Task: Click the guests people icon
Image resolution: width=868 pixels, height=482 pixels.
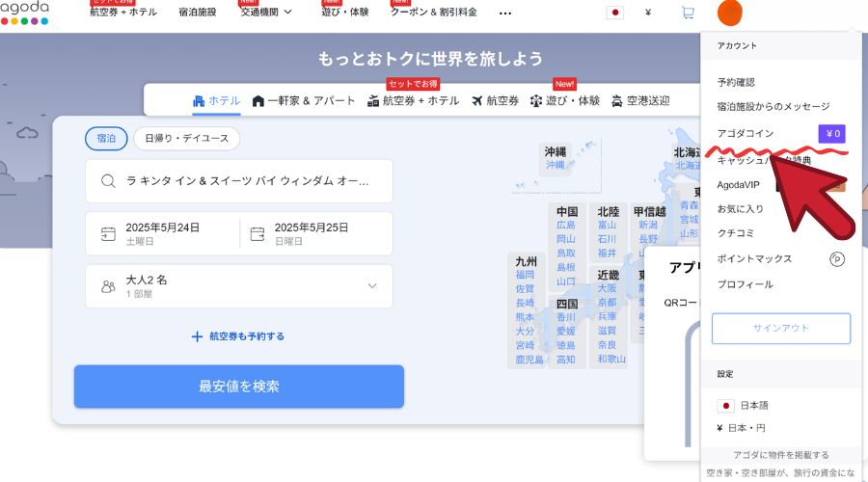Action: pyautogui.click(x=108, y=286)
